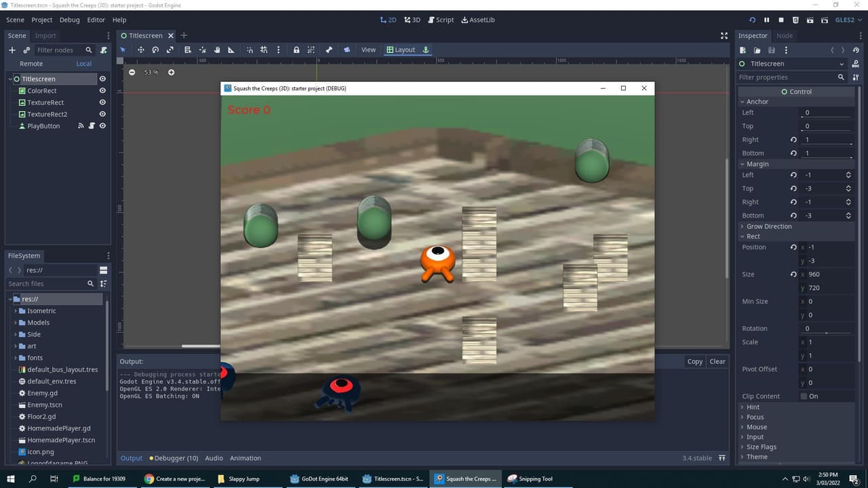Toggle visibility of PlayButton node
The image size is (868, 488).
(x=102, y=126)
